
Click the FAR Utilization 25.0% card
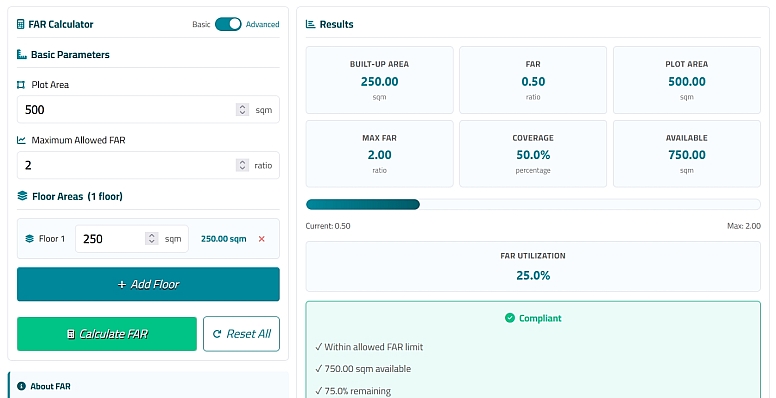click(x=533, y=266)
